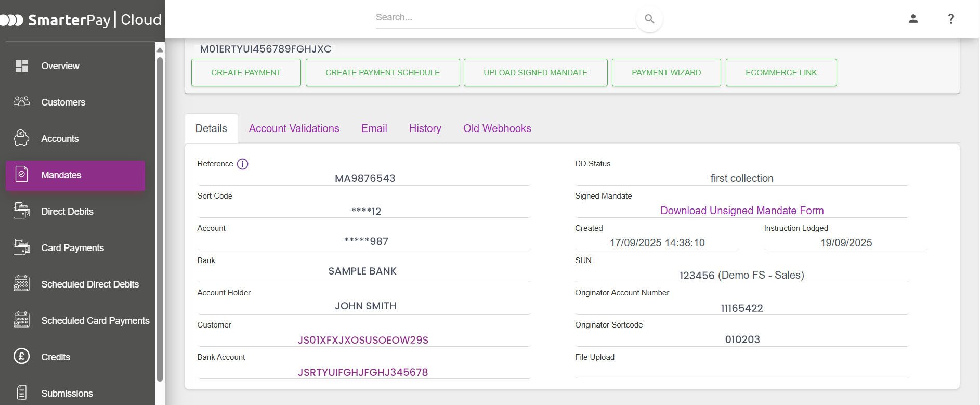Screen dimensions: 980x405
Task: Click the help question mark icon
Action: [951, 19]
